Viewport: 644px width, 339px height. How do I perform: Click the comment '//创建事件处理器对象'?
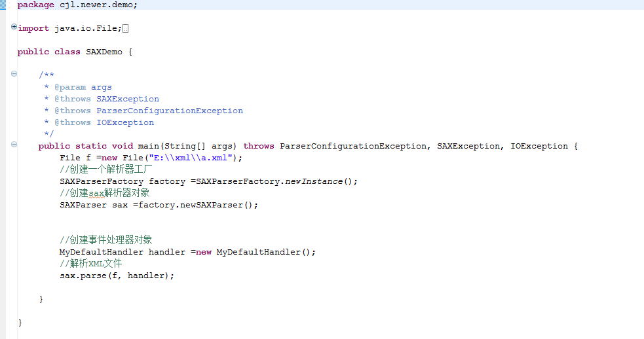point(106,240)
